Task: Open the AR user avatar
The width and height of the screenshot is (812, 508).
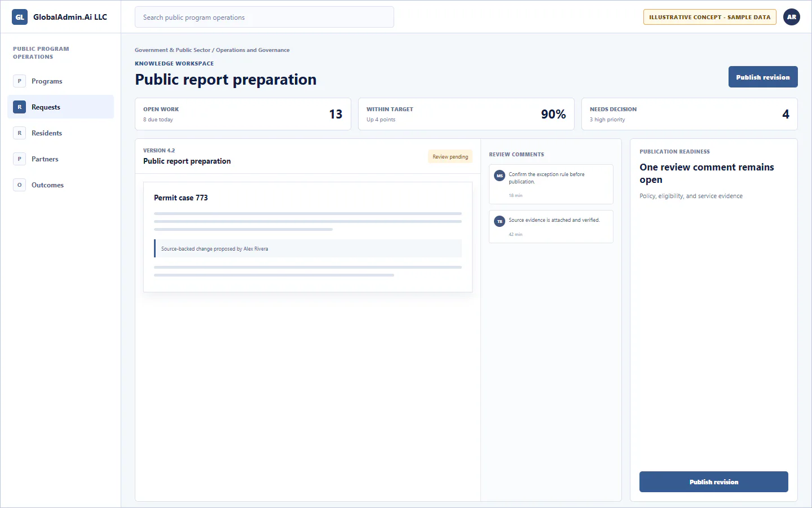Action: click(x=792, y=17)
